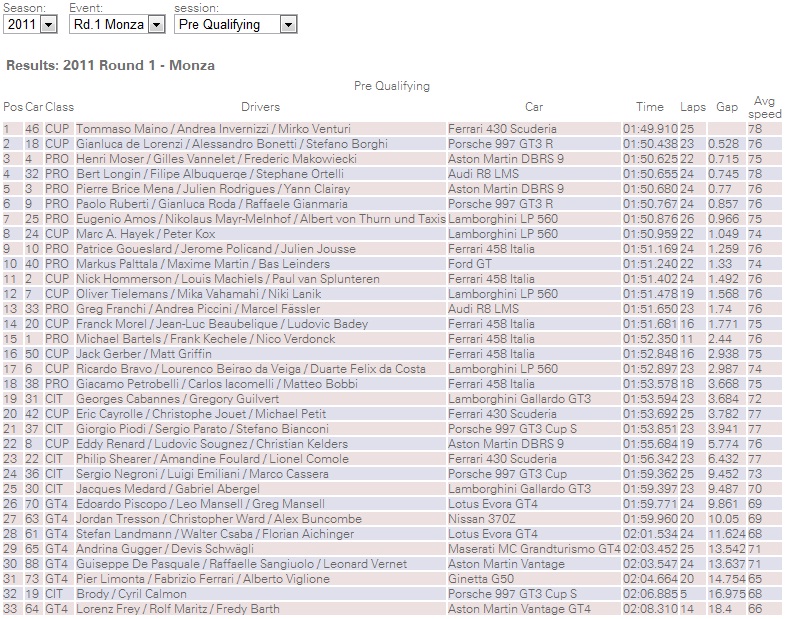
Task: Click the fastest lap time 01:49.910
Action: tap(650, 129)
